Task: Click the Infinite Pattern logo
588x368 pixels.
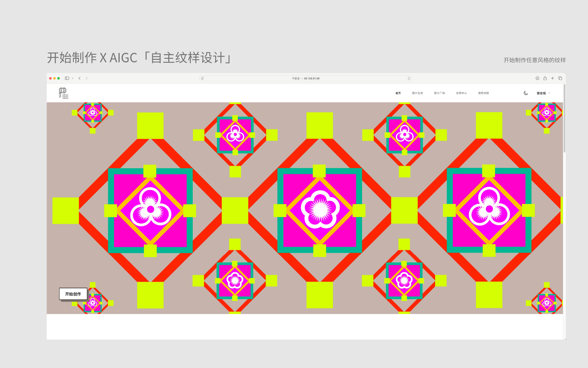Action: tap(64, 93)
